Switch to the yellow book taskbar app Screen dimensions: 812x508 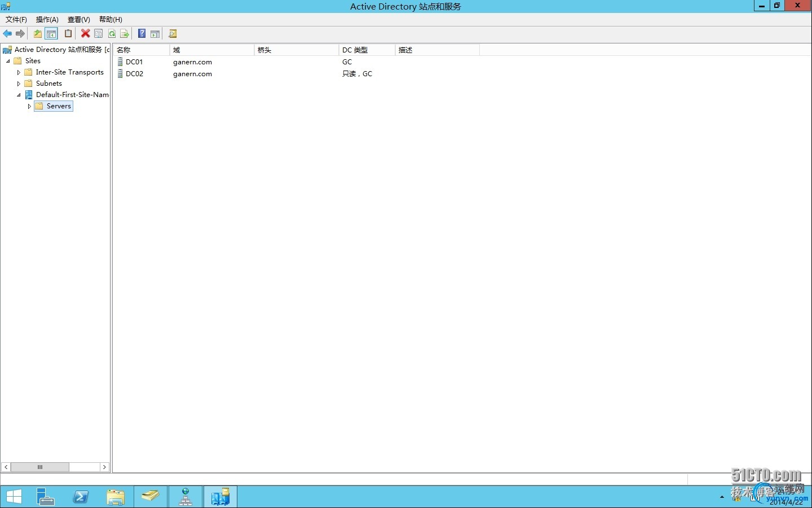(x=151, y=497)
